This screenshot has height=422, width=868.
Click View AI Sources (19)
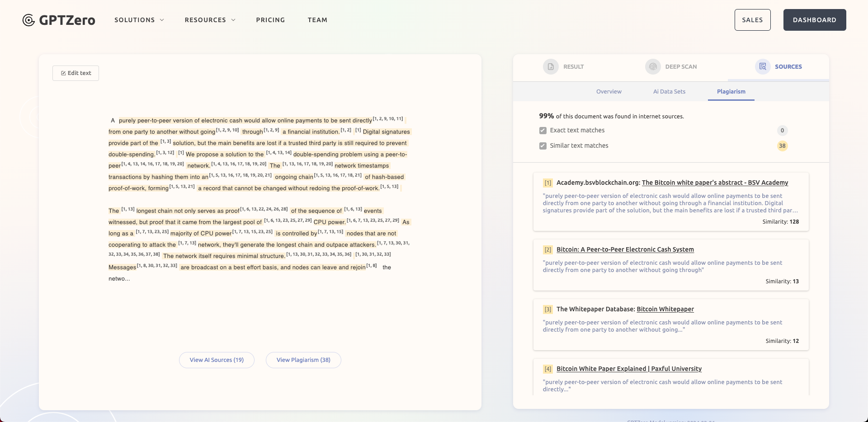coord(217,360)
